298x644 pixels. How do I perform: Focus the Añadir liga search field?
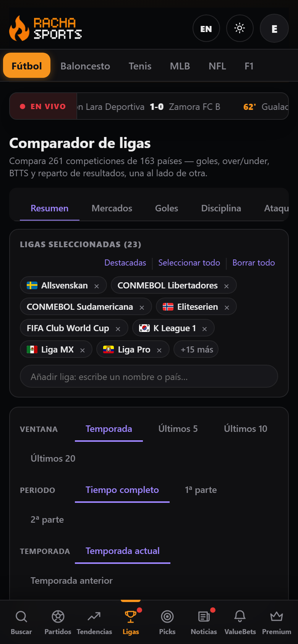[x=149, y=377]
